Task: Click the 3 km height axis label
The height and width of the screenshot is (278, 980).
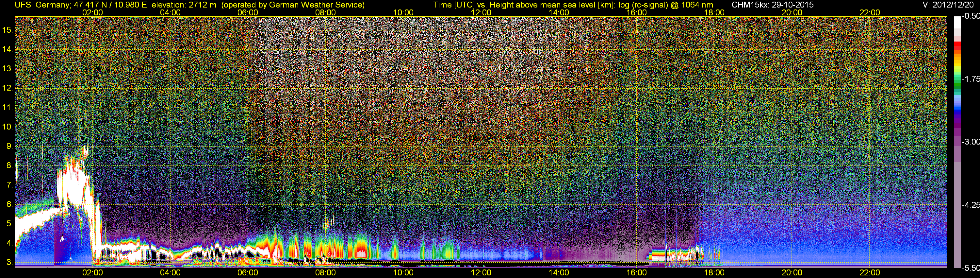Action: (9, 262)
